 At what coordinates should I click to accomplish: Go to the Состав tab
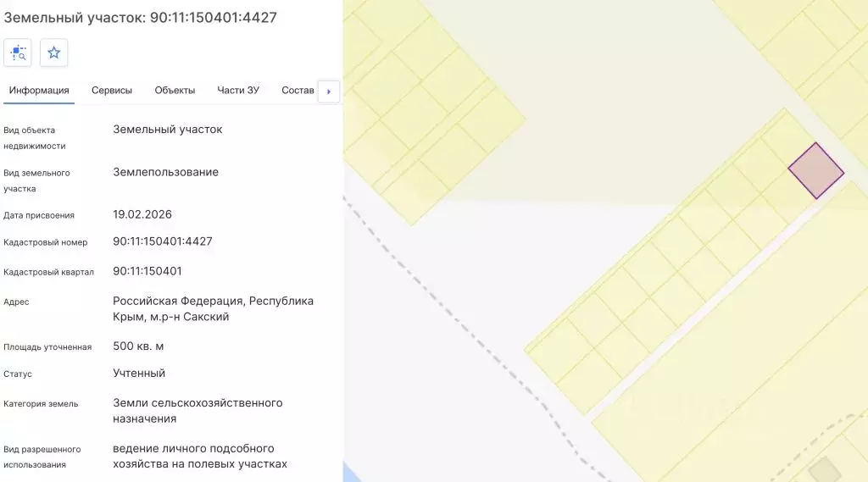click(298, 90)
